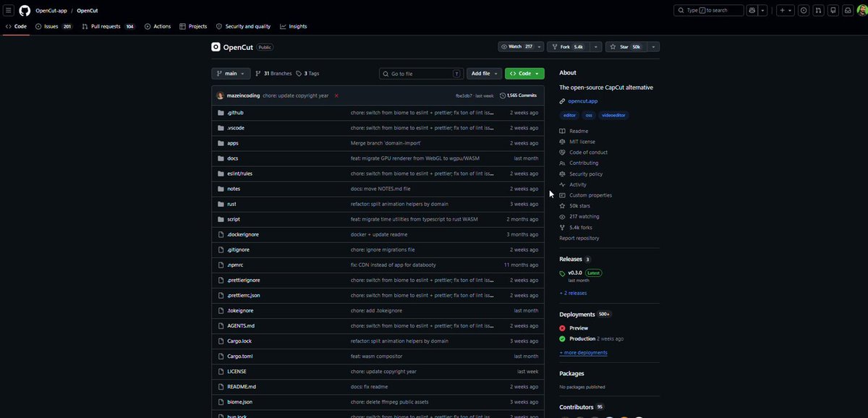868x418 pixels.
Task: Open the Actions tab
Action: click(158, 26)
